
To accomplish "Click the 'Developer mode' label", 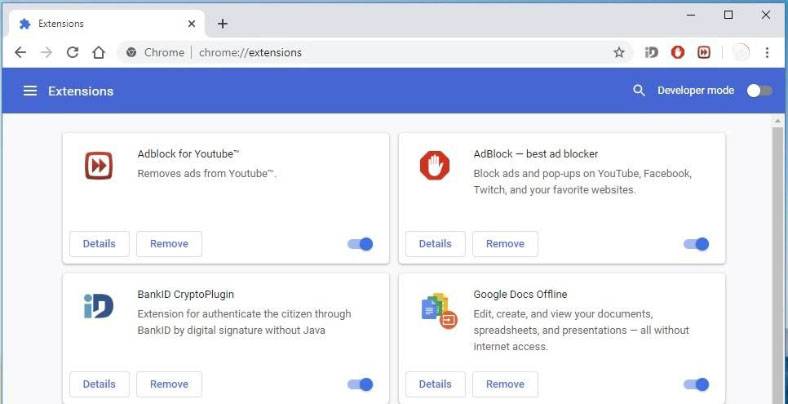I will pyautogui.click(x=696, y=90).
